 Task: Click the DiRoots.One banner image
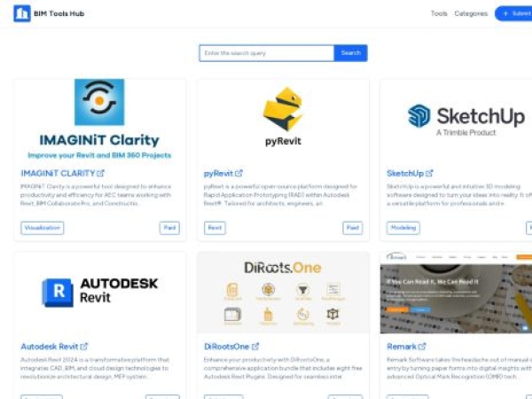point(283,292)
